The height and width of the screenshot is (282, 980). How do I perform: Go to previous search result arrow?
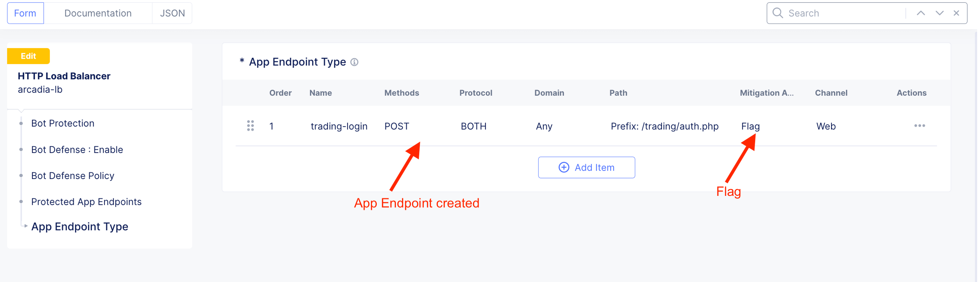pos(920,13)
